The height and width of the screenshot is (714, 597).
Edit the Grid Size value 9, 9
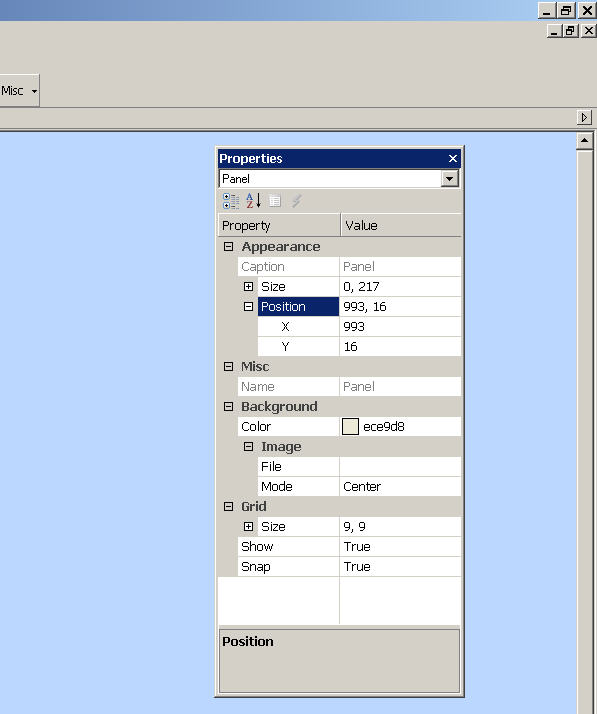coord(400,526)
